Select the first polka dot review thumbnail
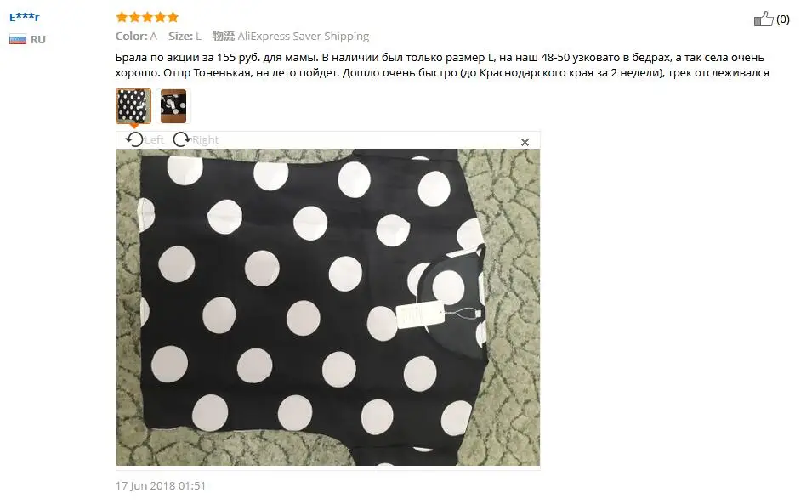 point(133,106)
